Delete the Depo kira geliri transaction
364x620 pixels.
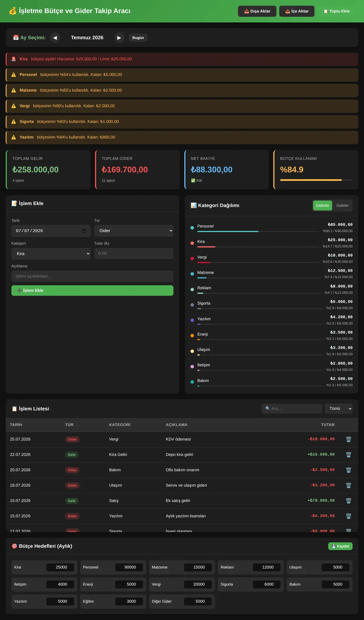[x=349, y=455]
